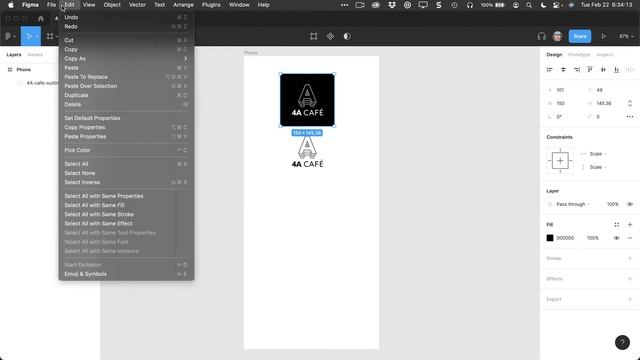Click the headphones audio icon

[542, 36]
